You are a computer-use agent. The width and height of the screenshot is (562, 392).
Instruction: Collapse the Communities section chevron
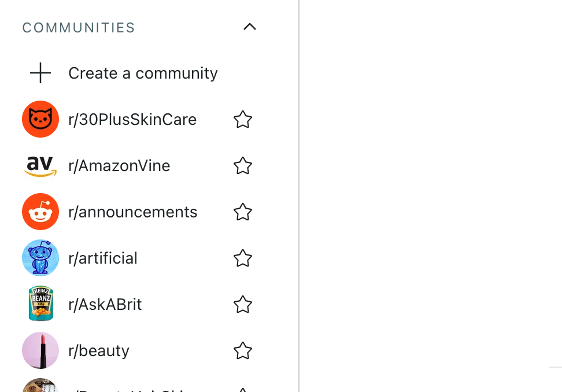250,27
